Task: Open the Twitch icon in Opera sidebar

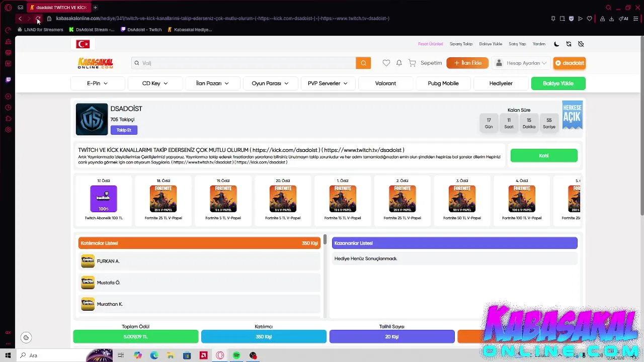Action: (x=8, y=79)
